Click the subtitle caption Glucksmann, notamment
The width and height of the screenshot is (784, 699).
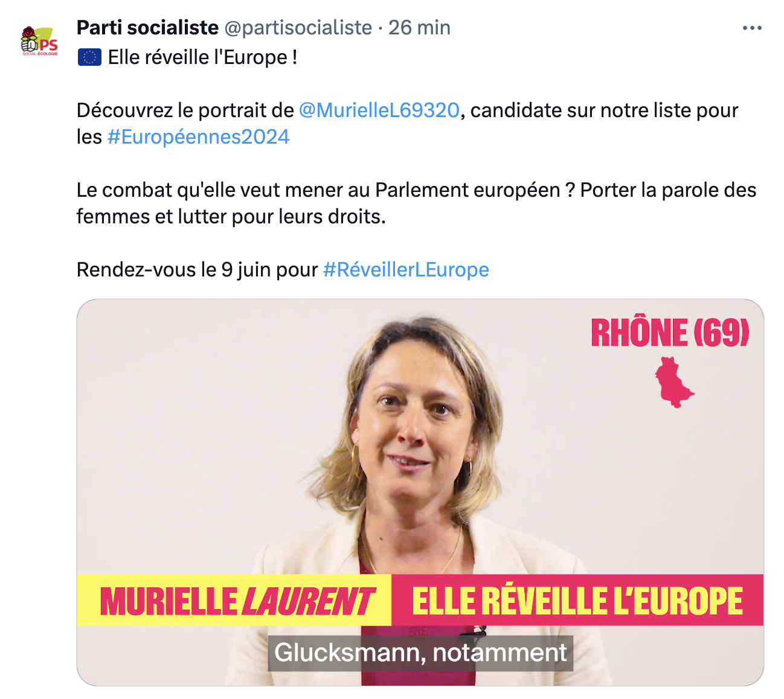click(420, 653)
